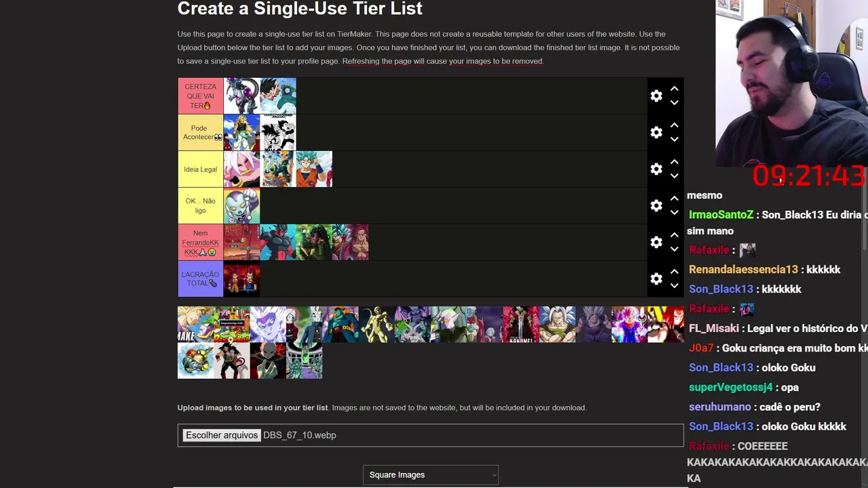Select pink Android 21 image in Ideia Legal
The height and width of the screenshot is (488, 868).
tap(241, 169)
